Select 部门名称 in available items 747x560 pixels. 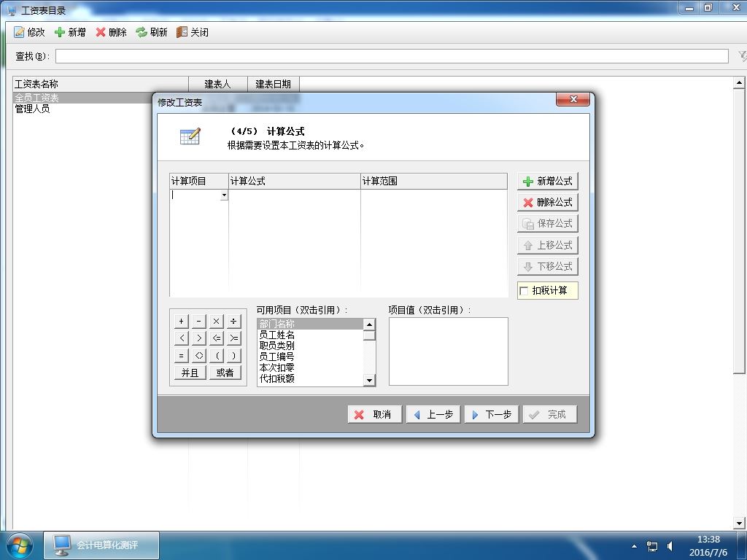311,324
